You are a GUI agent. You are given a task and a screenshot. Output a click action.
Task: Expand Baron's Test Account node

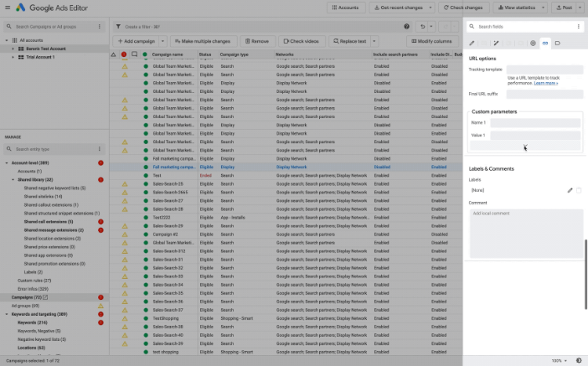coord(13,49)
